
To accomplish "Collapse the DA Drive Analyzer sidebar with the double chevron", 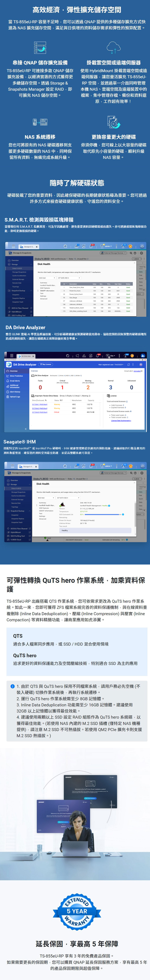I will pos(26,429).
